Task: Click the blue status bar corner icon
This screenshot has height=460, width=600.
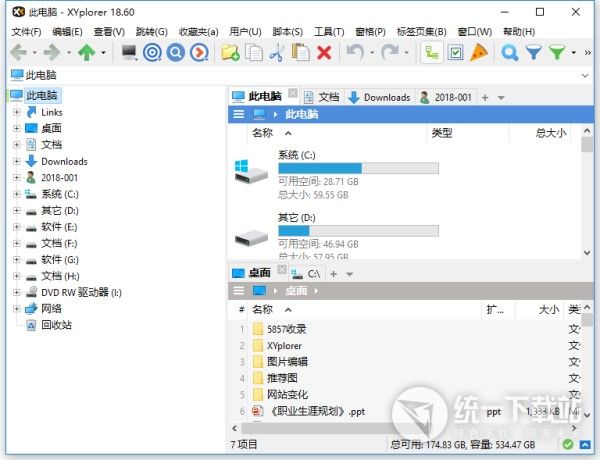Action: (x=585, y=444)
